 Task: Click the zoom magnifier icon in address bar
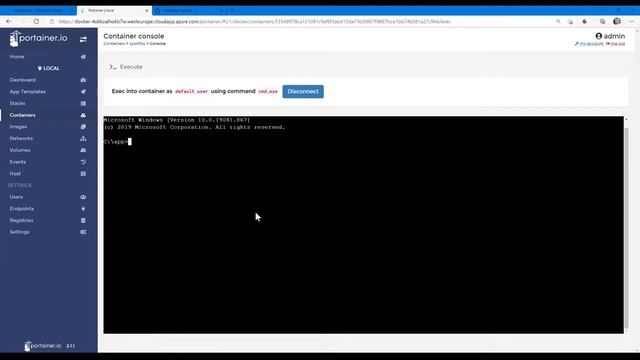tap(558, 22)
